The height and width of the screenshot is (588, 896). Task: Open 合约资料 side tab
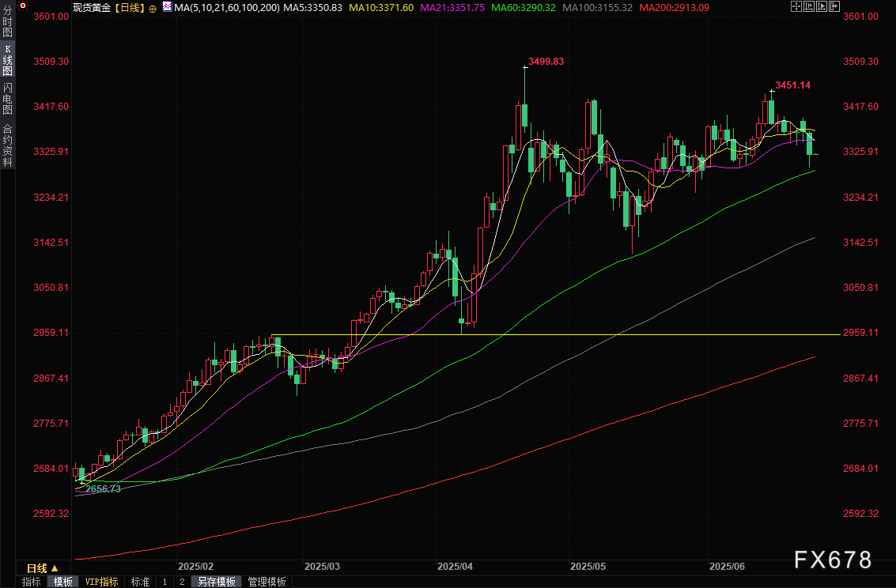pos(8,145)
